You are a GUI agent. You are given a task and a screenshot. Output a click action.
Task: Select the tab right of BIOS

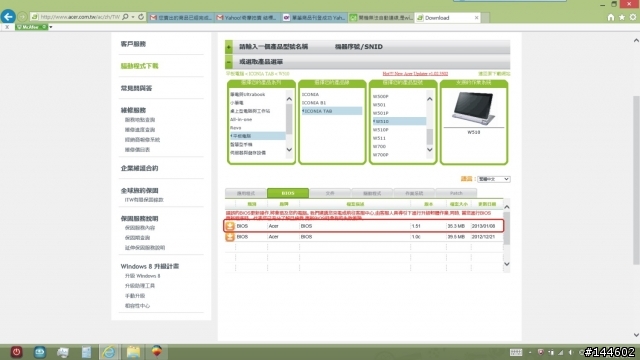tap(330, 193)
